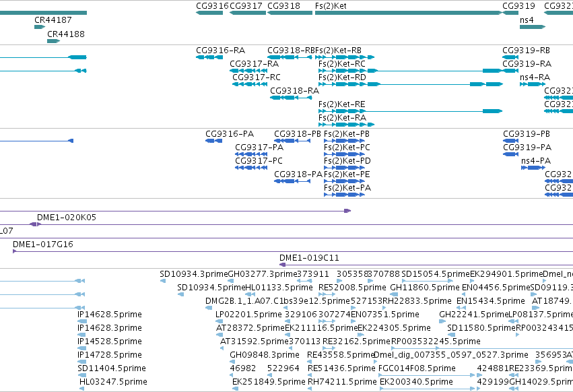This screenshot has height=392, width=573.
Task: Click the CG9318 gene feature
Action: 290,13
